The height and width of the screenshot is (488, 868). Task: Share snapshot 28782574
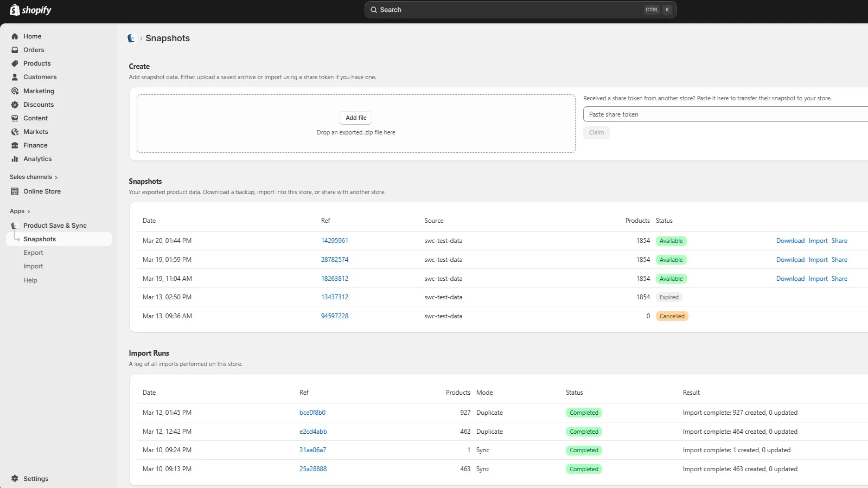coord(839,259)
